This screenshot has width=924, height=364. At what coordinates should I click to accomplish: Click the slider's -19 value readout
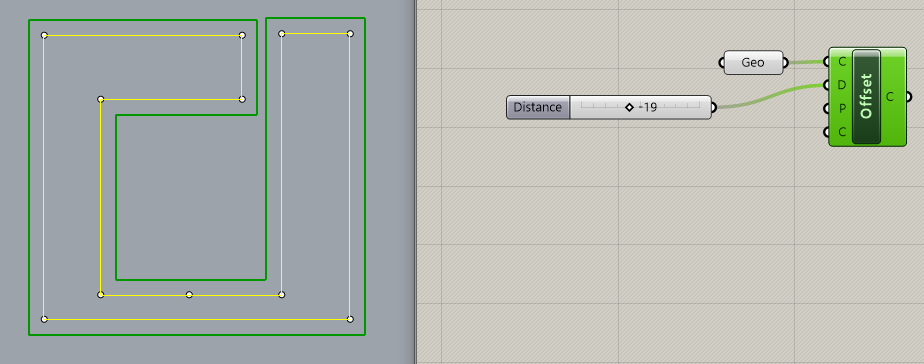[648, 108]
